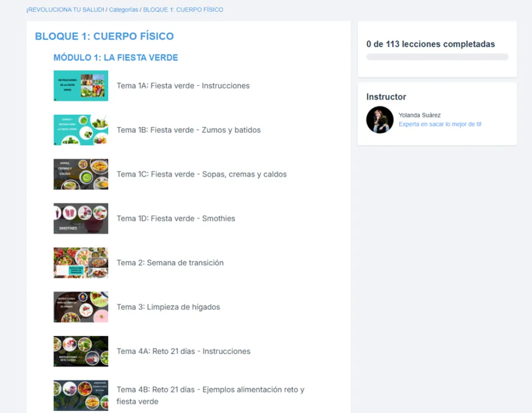This screenshot has height=413, width=532.
Task: Open thumbnail for Tema 3 Limpieza de hígados
Action: tap(81, 307)
